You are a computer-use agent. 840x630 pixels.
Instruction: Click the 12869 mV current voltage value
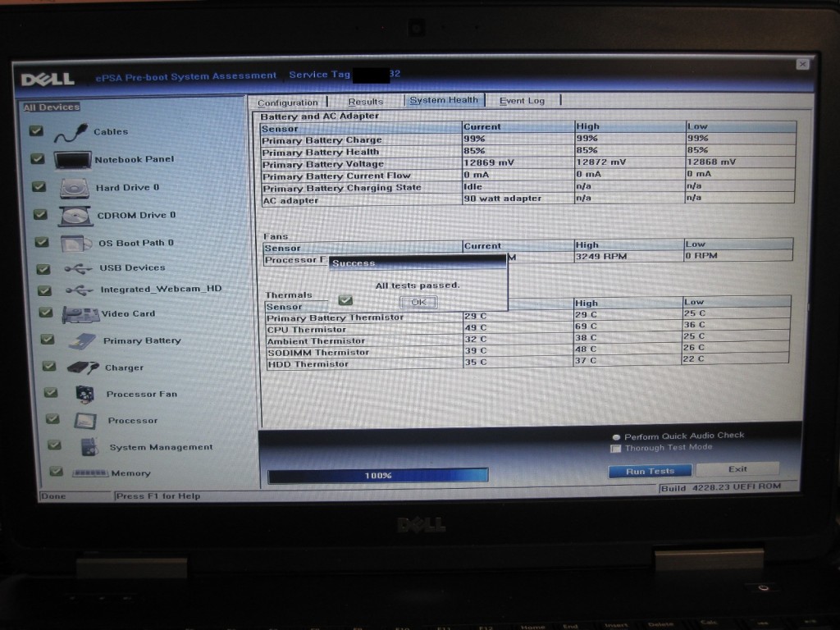[489, 162]
